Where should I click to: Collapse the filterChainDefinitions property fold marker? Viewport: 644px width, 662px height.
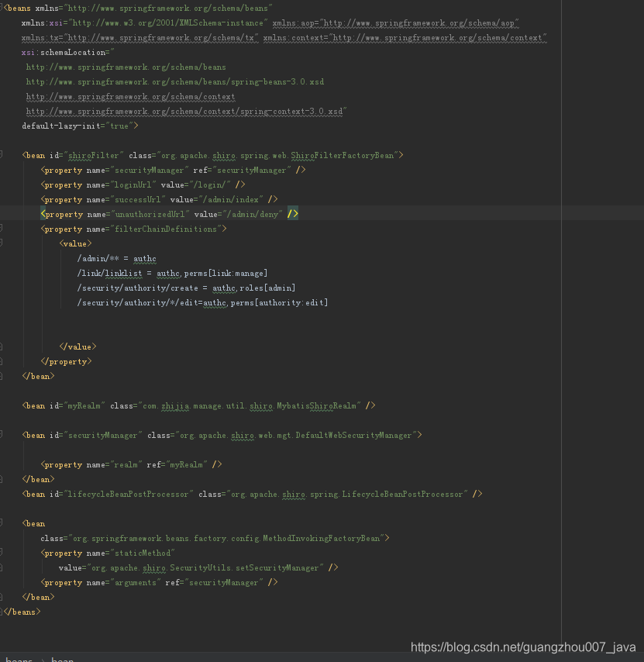point(2,229)
